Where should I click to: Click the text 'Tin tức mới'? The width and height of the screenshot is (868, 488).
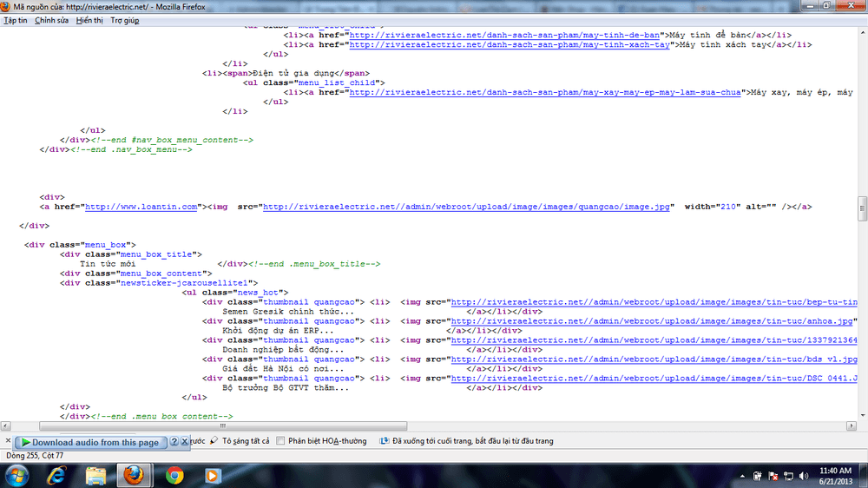[108, 264]
